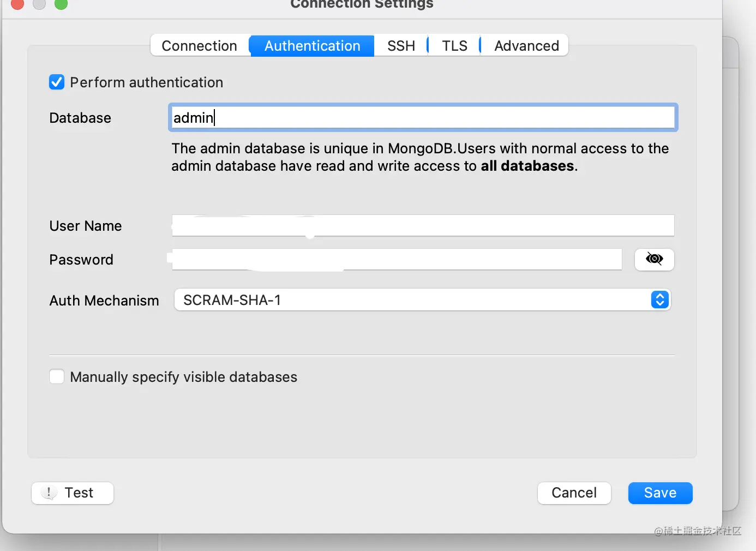Close the window with the red button
This screenshot has height=551, width=756.
[x=17, y=3]
